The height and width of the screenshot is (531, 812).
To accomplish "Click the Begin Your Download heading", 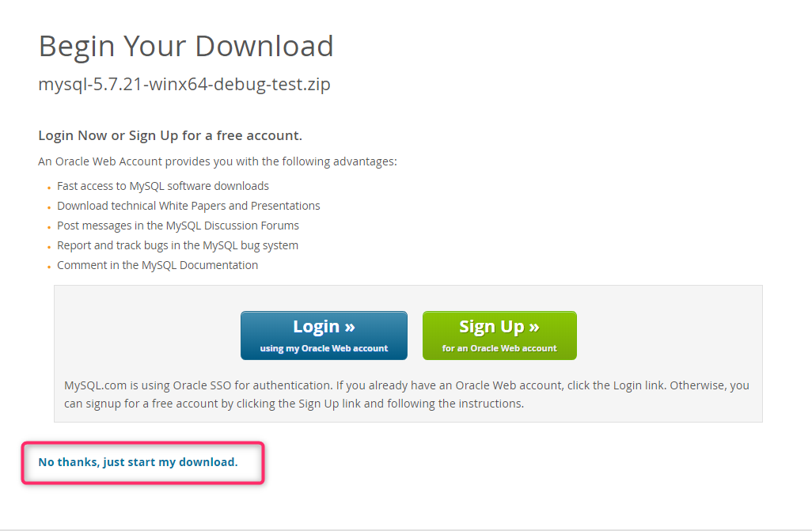I will [186, 46].
